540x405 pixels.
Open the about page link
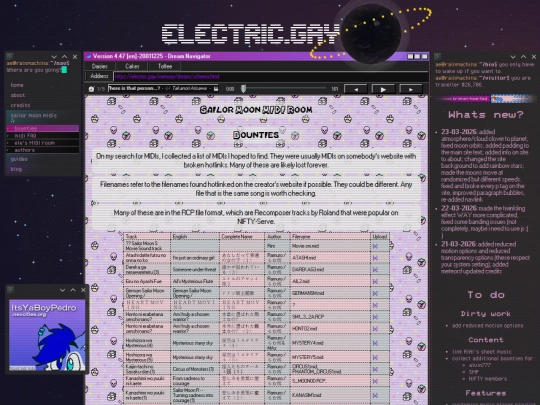[x=18, y=95]
